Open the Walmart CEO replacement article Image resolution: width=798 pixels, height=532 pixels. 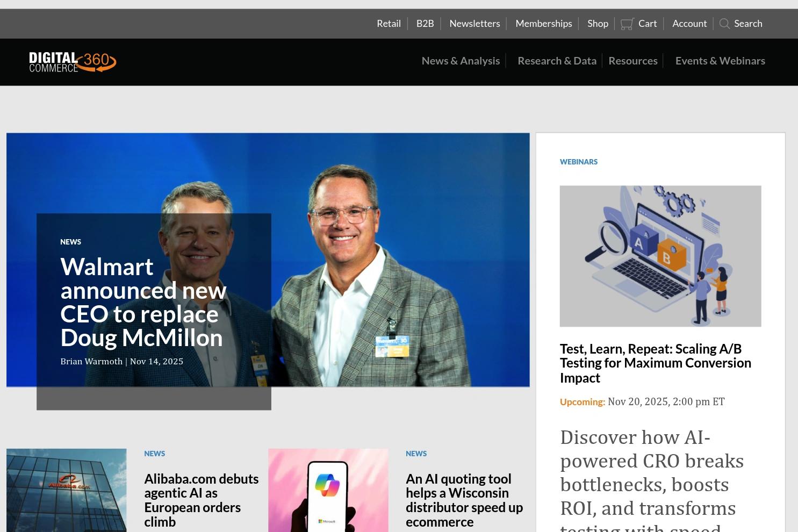click(143, 301)
